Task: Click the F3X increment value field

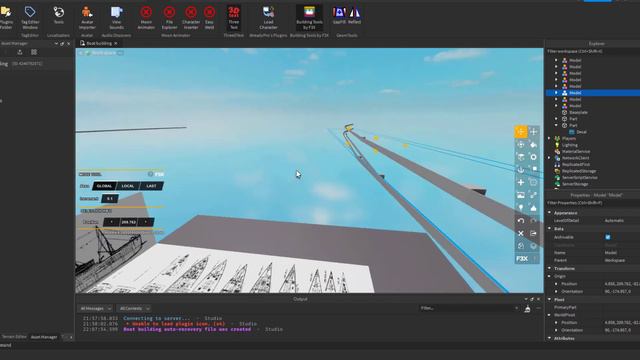Action: (x=110, y=199)
